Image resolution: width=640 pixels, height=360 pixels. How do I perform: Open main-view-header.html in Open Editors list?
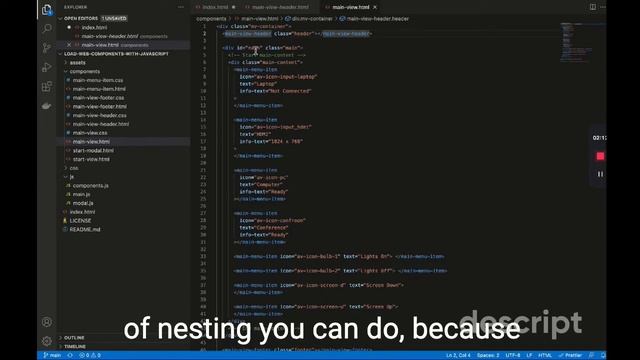click(110, 36)
